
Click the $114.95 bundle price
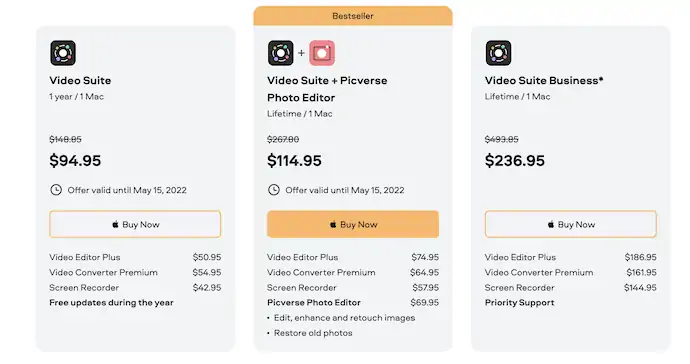click(294, 161)
